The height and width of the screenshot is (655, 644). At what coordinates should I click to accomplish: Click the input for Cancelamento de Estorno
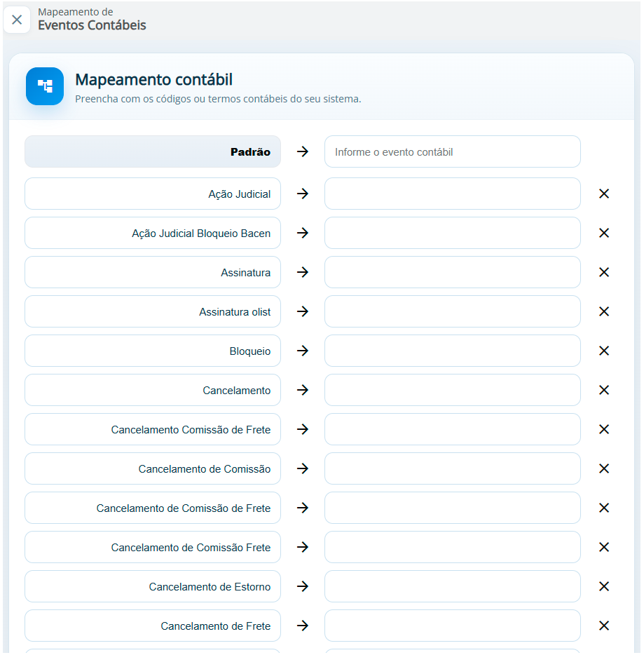453,586
